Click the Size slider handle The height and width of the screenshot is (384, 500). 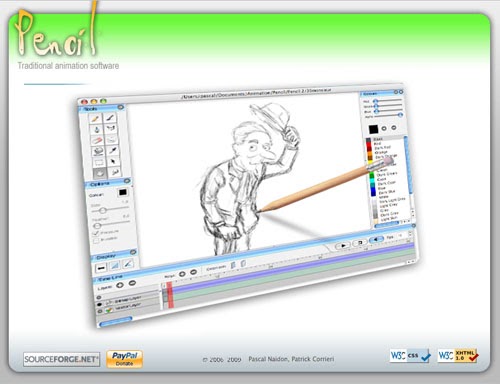103,210
